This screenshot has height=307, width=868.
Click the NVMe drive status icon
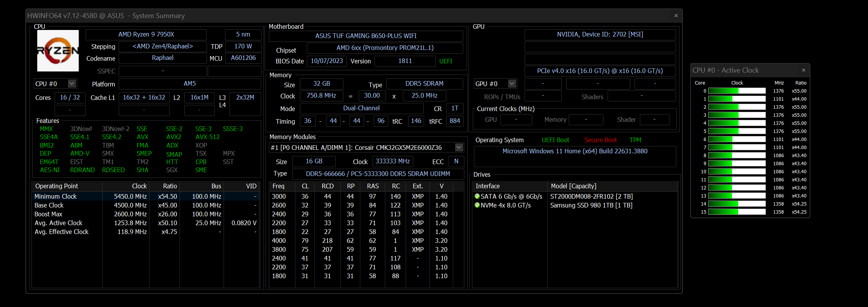tap(477, 205)
